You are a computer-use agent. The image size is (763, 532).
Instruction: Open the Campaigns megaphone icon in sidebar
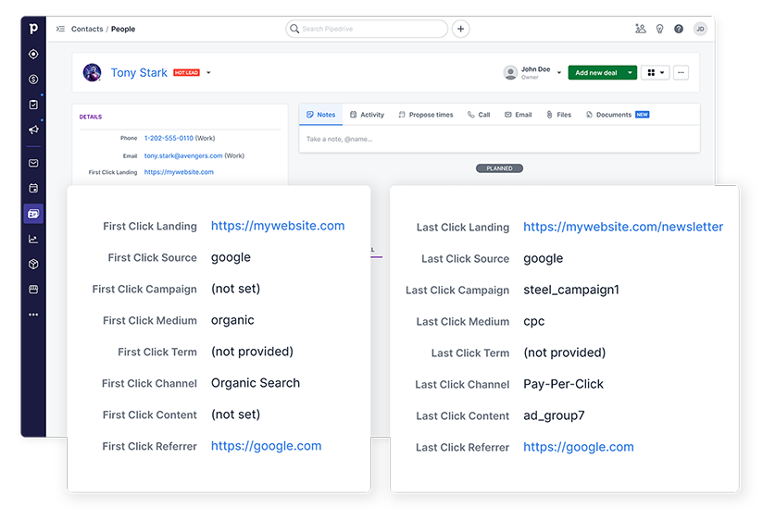tap(33, 130)
